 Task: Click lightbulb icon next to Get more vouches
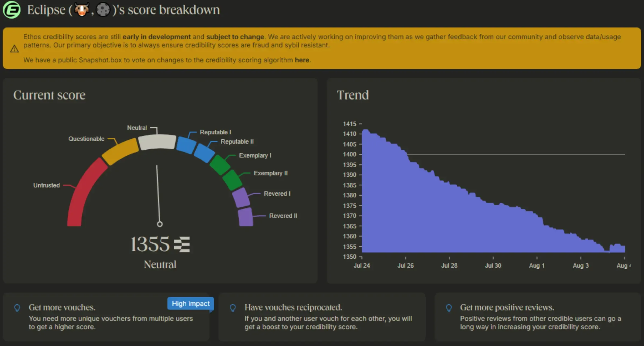[x=17, y=308]
